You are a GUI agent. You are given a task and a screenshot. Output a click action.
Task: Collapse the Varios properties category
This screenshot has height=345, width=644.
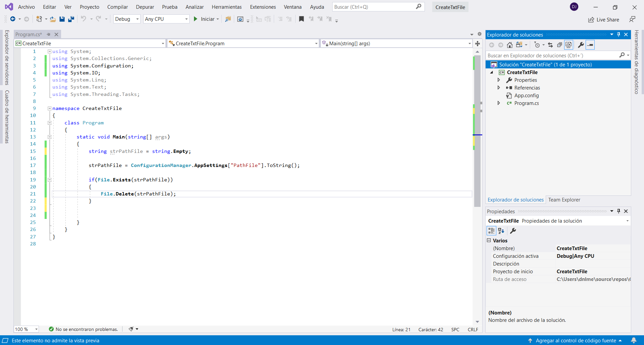[x=489, y=240]
